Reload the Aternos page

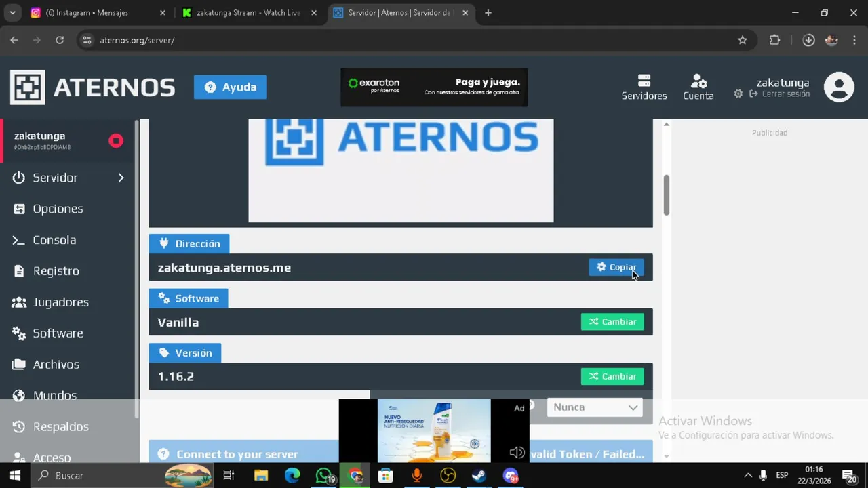[x=60, y=40]
